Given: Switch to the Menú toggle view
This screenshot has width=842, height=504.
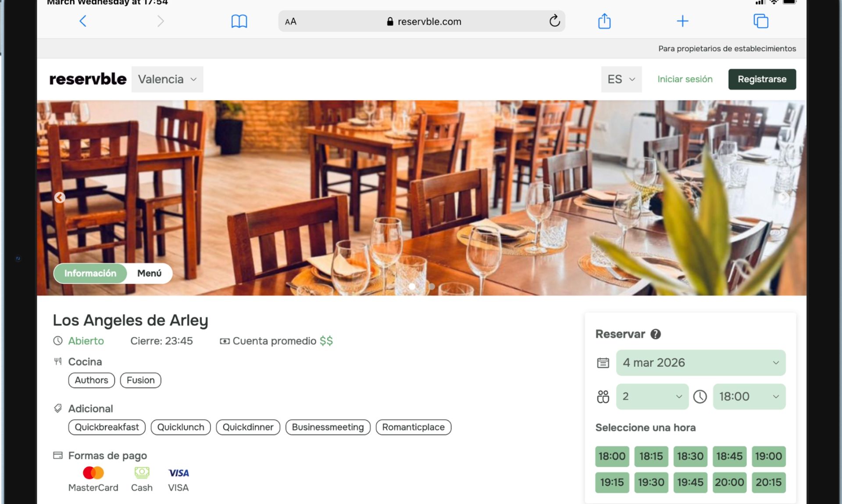Looking at the screenshot, I should pos(149,273).
